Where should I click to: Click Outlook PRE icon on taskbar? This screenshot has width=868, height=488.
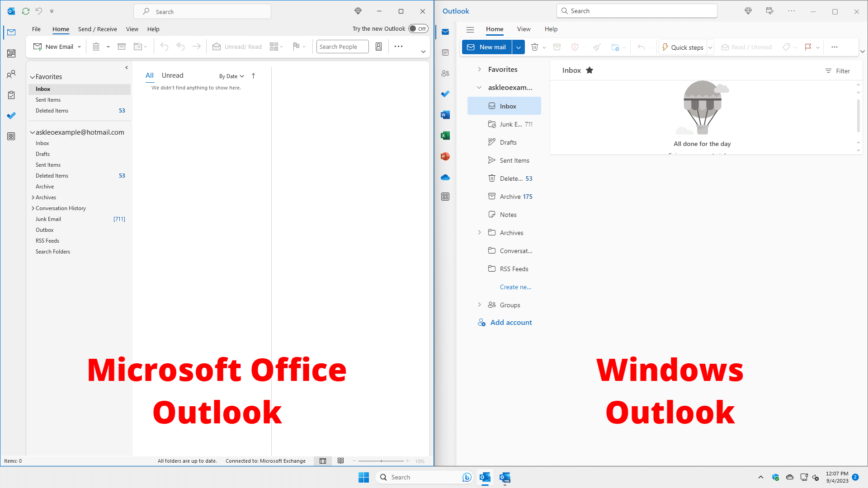tap(505, 477)
